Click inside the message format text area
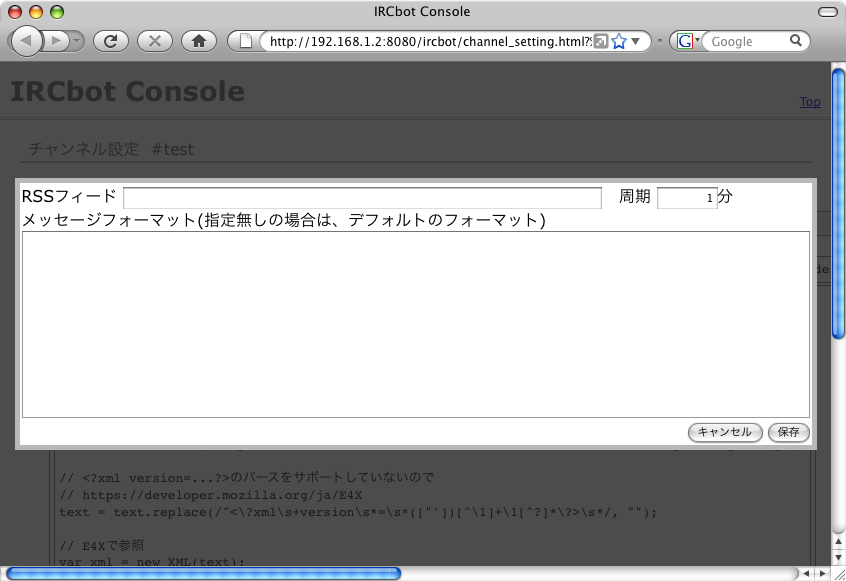Image resolution: width=846 pixels, height=581 pixels. point(415,324)
